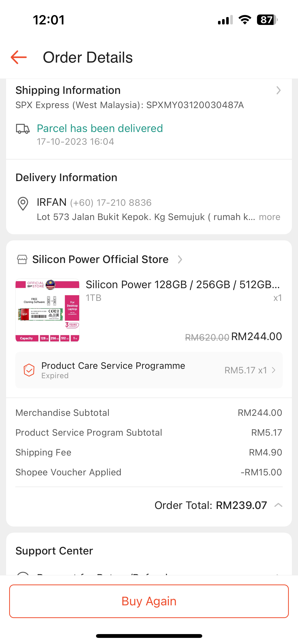The height and width of the screenshot is (644, 298).
Task: Tap the location pin icon
Action: 23,203
